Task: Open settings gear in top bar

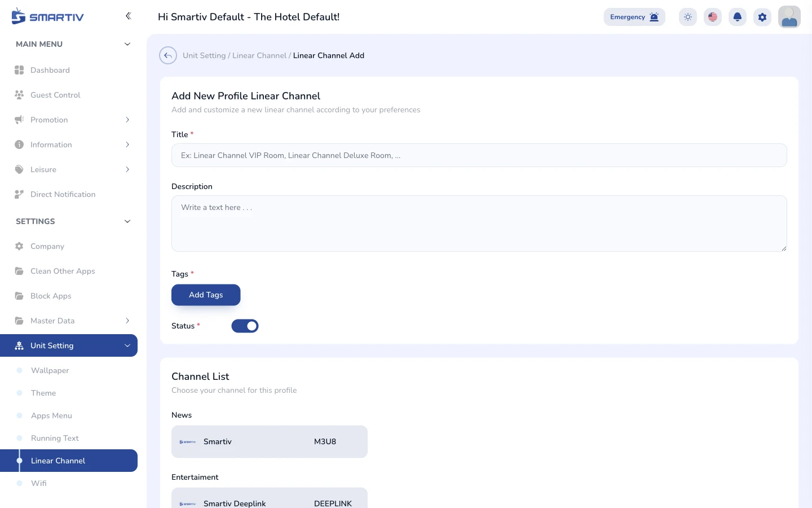Action: tap(762, 17)
